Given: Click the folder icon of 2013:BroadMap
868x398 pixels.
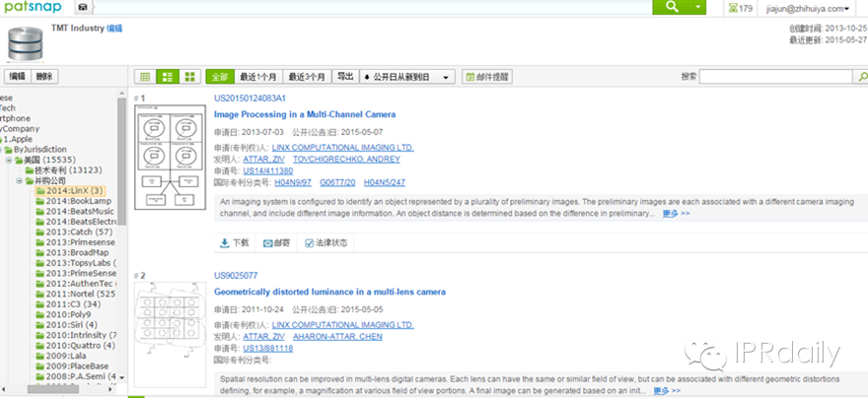Looking at the screenshot, I should tap(39, 252).
